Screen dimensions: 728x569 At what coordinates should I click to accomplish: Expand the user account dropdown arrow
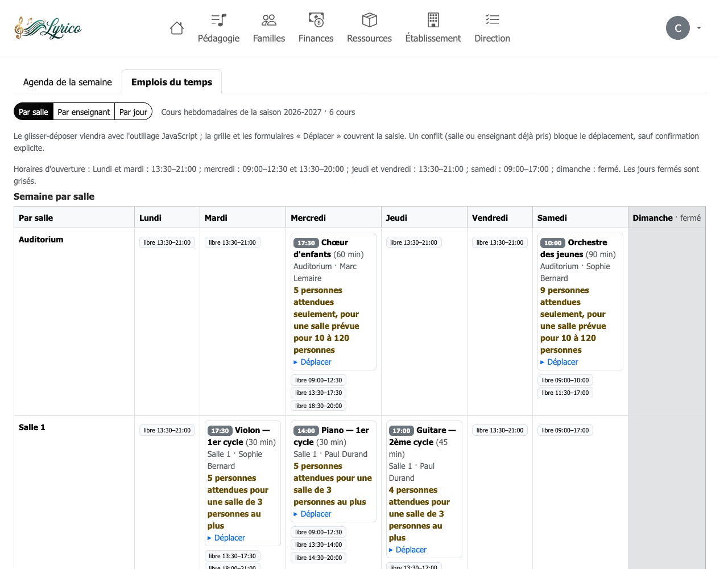click(699, 28)
